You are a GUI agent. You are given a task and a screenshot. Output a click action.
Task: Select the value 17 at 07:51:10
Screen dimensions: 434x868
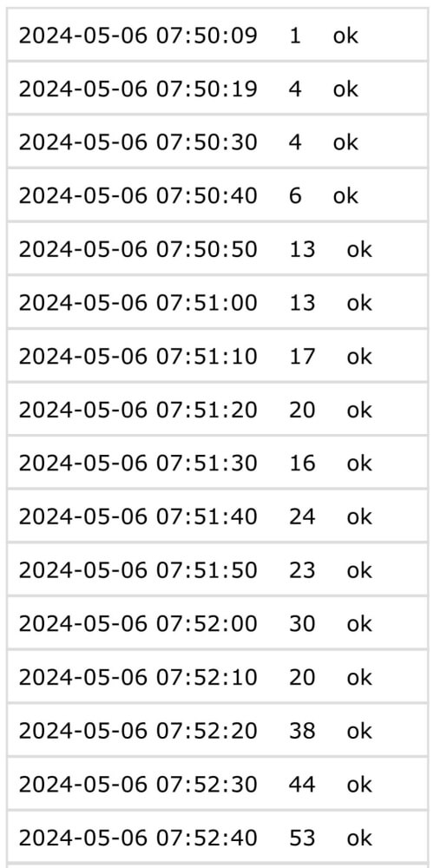302,356
